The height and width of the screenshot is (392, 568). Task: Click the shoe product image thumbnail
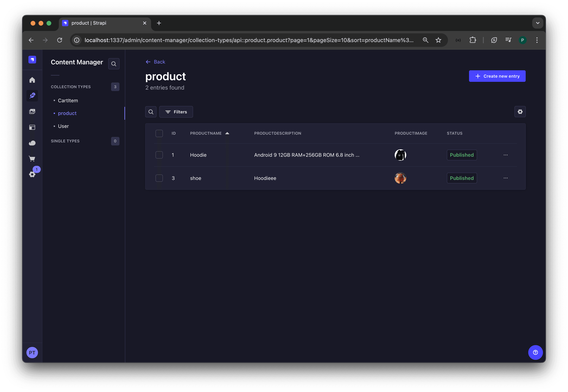(x=400, y=178)
